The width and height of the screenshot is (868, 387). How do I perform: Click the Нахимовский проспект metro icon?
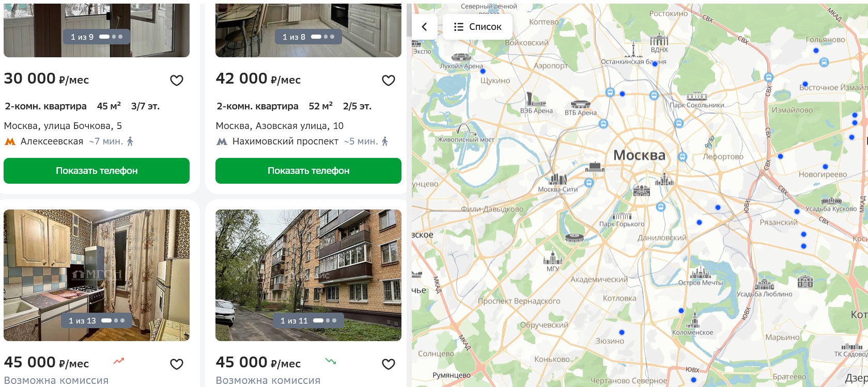(222, 141)
